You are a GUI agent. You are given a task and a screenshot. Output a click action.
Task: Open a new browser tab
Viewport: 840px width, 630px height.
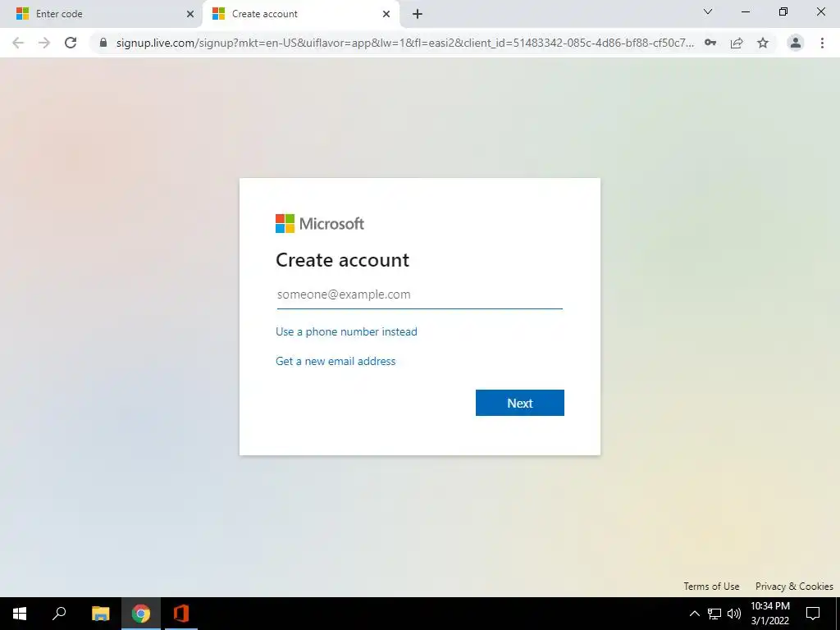418,14
